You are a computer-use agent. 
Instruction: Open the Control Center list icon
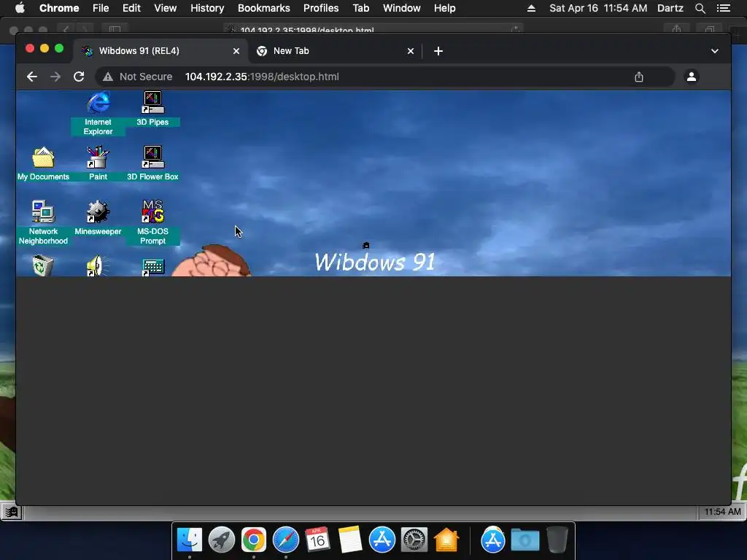click(724, 8)
